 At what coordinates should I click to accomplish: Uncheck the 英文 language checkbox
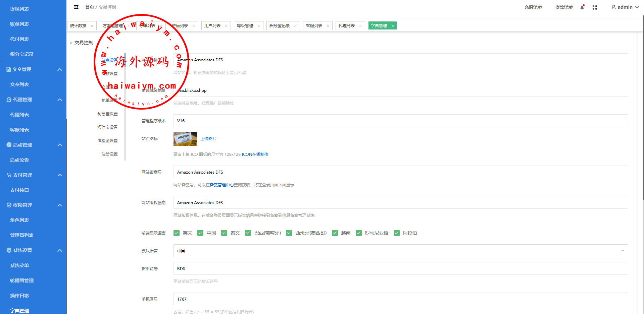click(x=177, y=233)
